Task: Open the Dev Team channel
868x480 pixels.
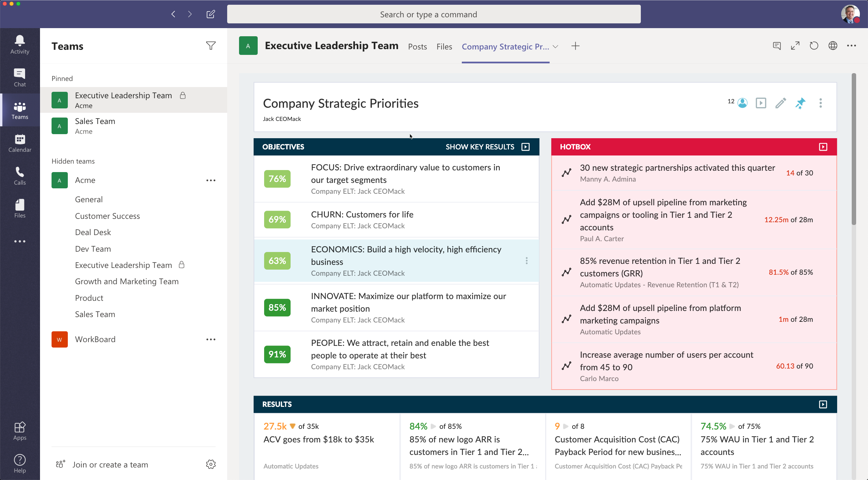Action: (x=93, y=249)
